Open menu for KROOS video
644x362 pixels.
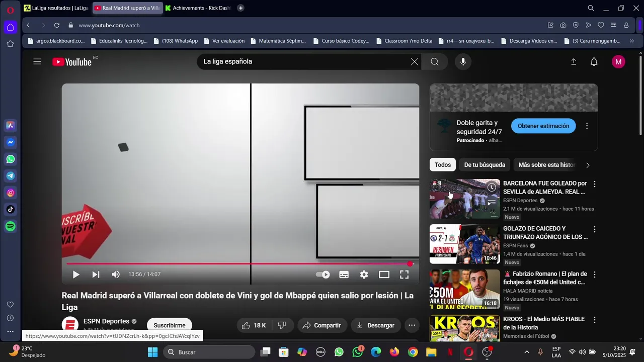[x=595, y=320]
